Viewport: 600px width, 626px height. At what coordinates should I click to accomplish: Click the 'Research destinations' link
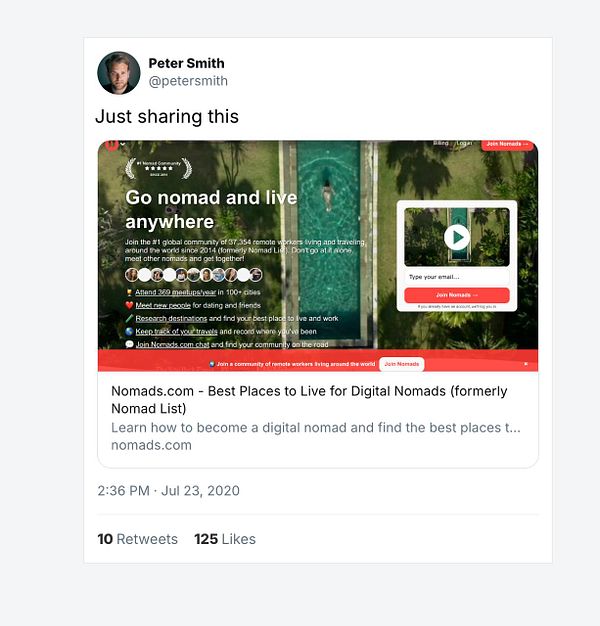(171, 319)
